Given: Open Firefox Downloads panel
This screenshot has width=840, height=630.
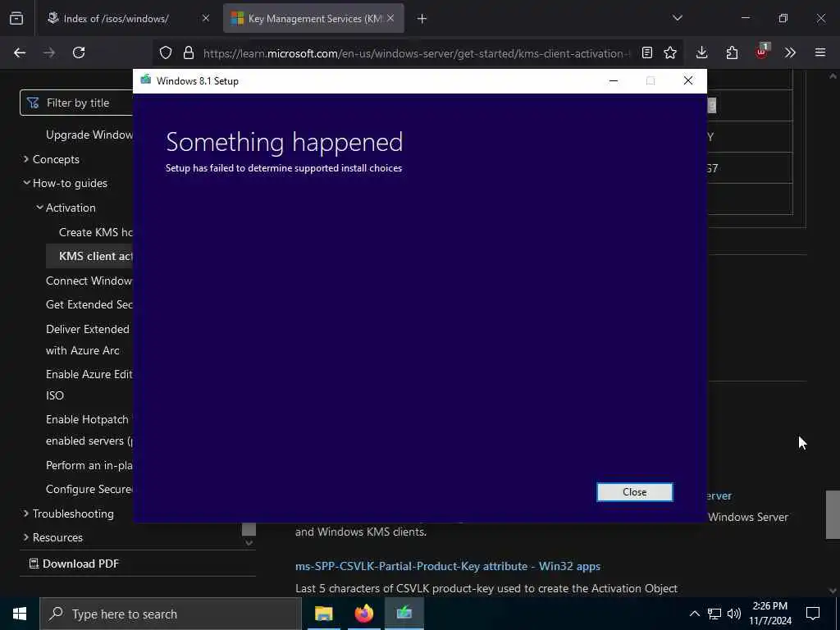Looking at the screenshot, I should [702, 52].
